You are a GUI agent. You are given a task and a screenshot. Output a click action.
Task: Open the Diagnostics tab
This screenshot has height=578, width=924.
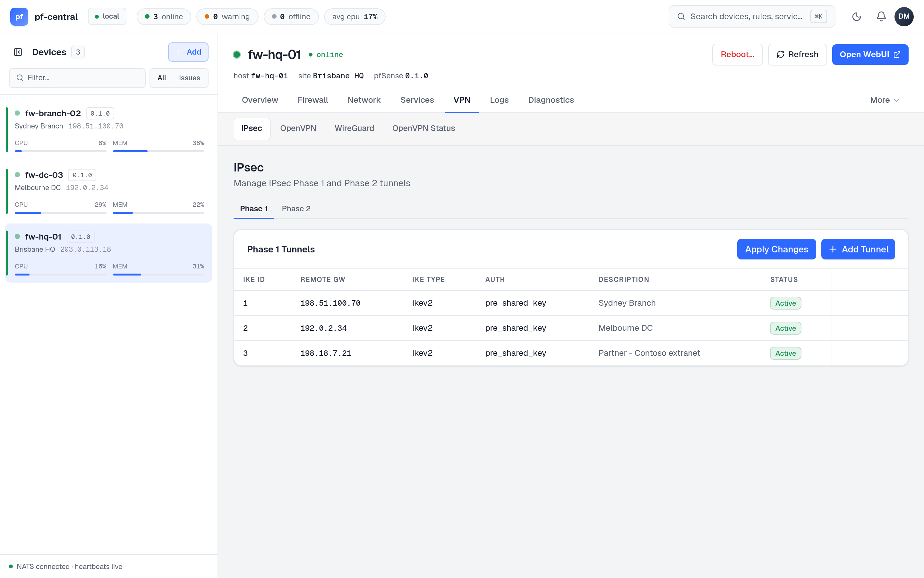tap(551, 100)
